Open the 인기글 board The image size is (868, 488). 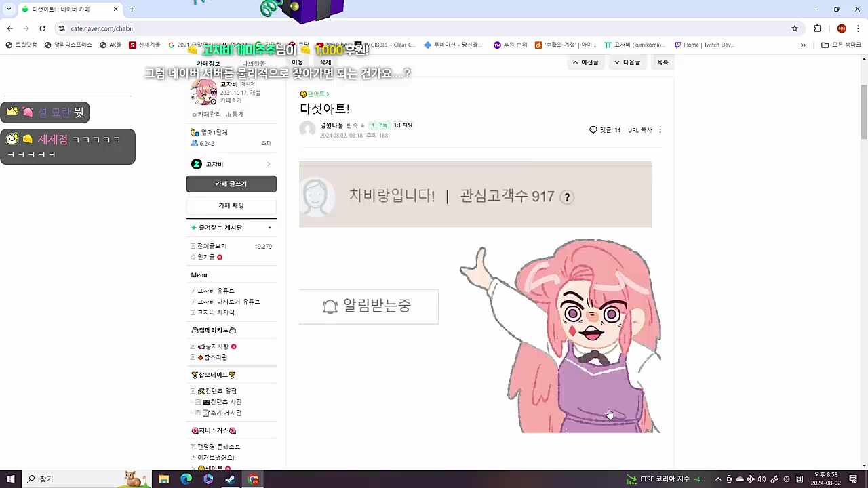[x=206, y=257]
